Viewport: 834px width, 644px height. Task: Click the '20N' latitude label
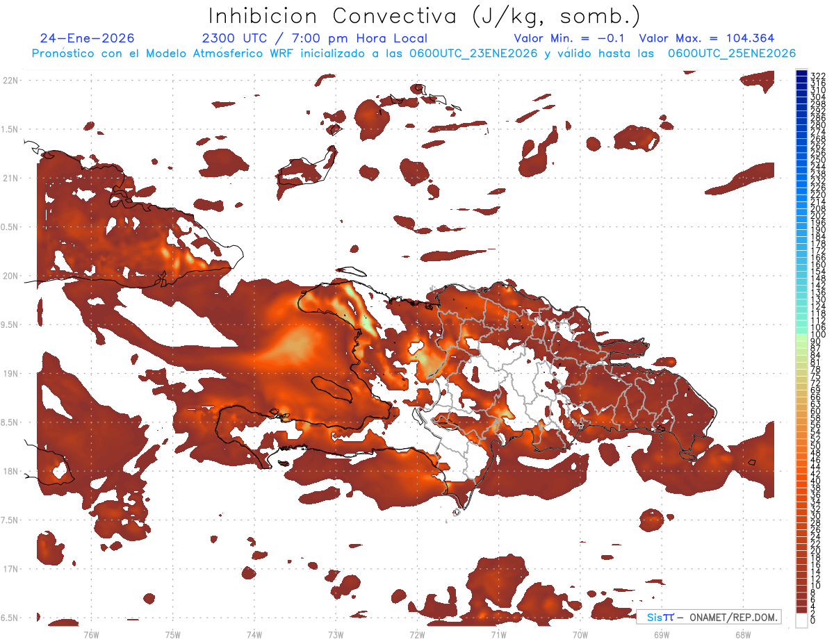coord(10,276)
